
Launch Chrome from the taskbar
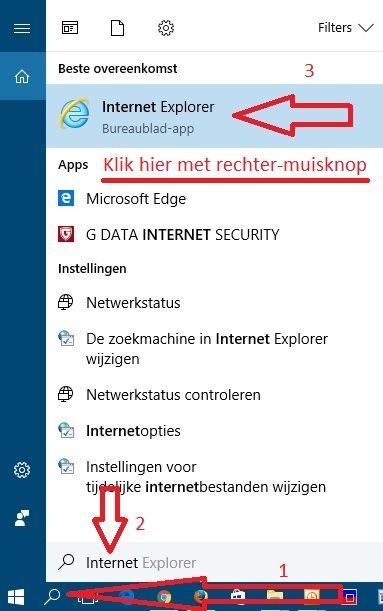pos(164,597)
